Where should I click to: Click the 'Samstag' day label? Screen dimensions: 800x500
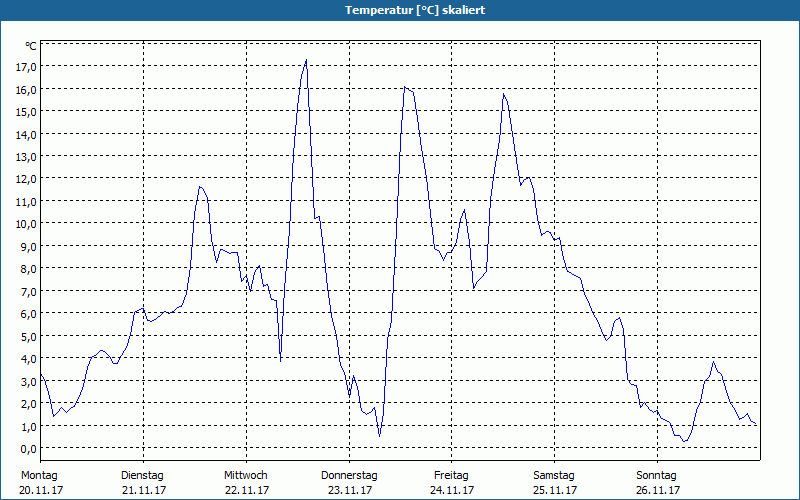[554, 476]
